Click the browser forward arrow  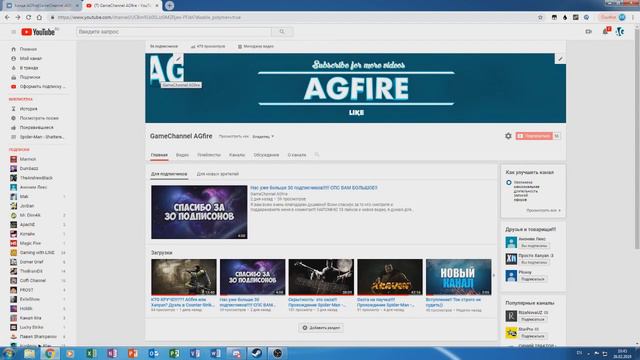pyautogui.click(x=18, y=17)
